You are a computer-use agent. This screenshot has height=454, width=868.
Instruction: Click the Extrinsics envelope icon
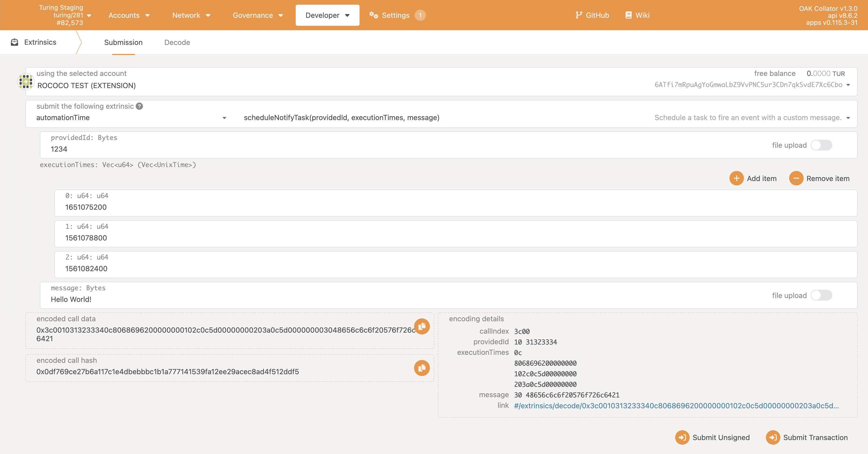pyautogui.click(x=14, y=42)
